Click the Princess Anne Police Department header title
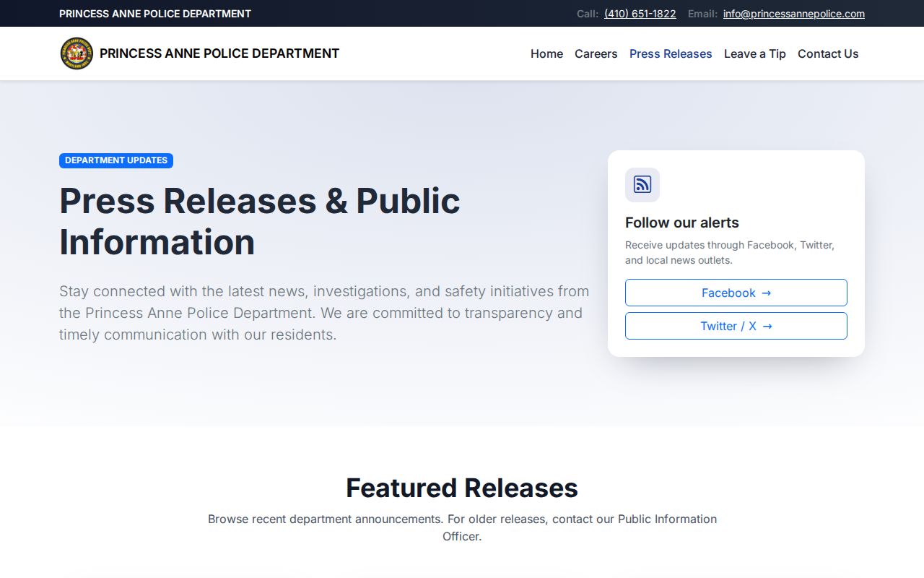 click(x=219, y=53)
